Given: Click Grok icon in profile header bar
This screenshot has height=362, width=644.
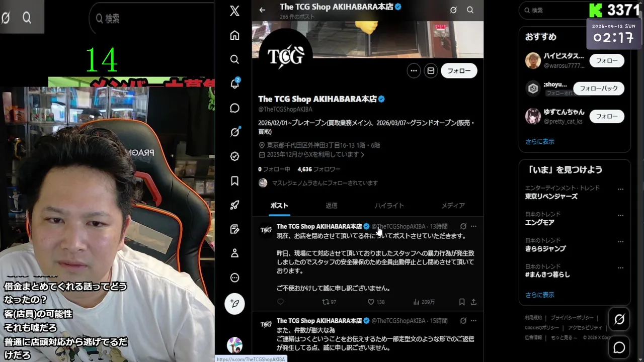Looking at the screenshot, I should [x=453, y=10].
